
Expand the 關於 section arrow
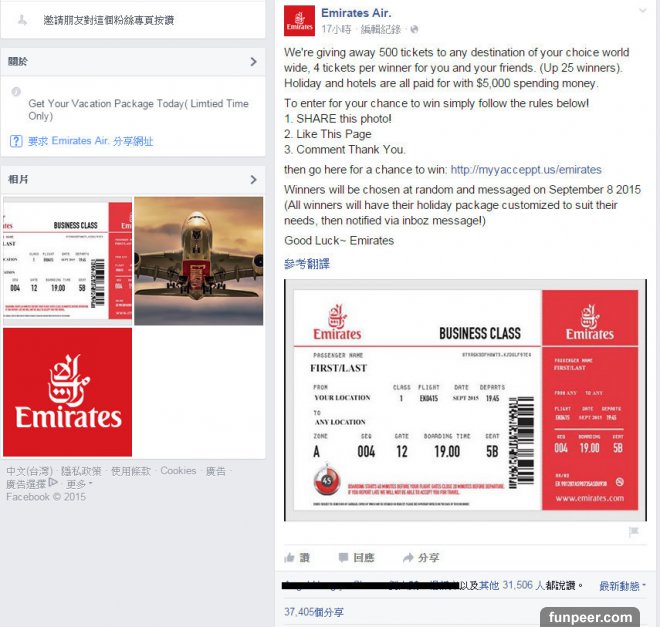(253, 62)
